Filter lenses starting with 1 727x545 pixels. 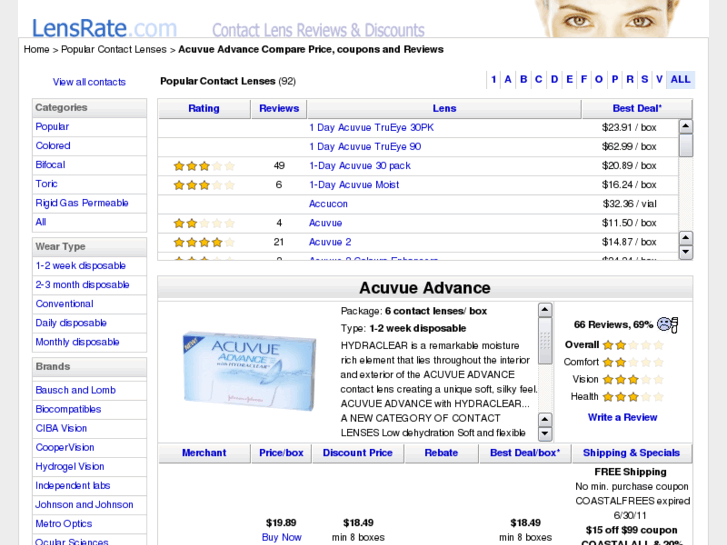tap(494, 79)
